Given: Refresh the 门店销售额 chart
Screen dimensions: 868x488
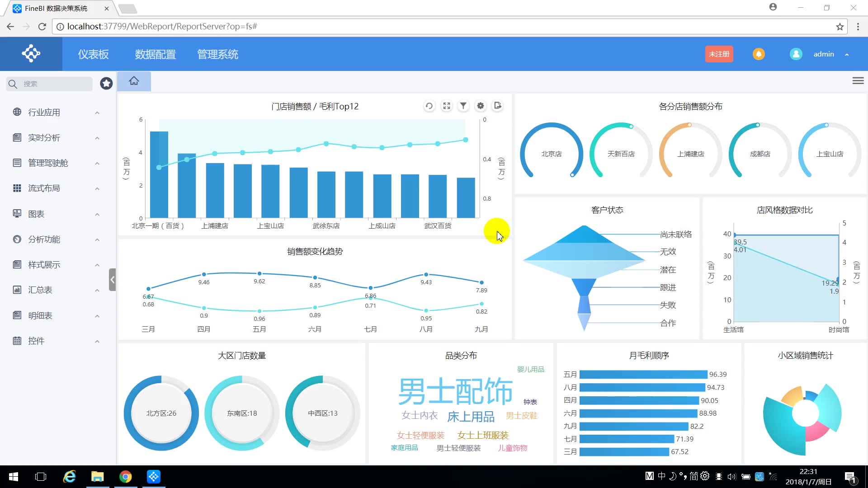Looking at the screenshot, I should [x=429, y=106].
